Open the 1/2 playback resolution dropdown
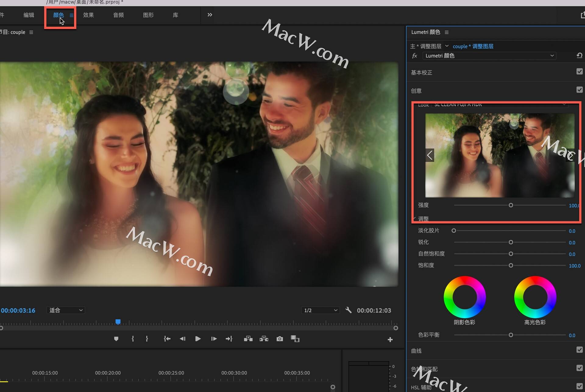The width and height of the screenshot is (585, 392). click(321, 310)
